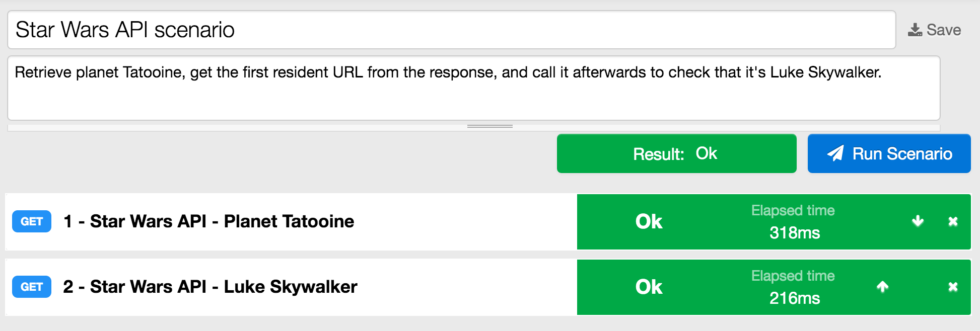
Task: Click GET badge of Luke Skywalker request
Action: pyautogui.click(x=32, y=287)
